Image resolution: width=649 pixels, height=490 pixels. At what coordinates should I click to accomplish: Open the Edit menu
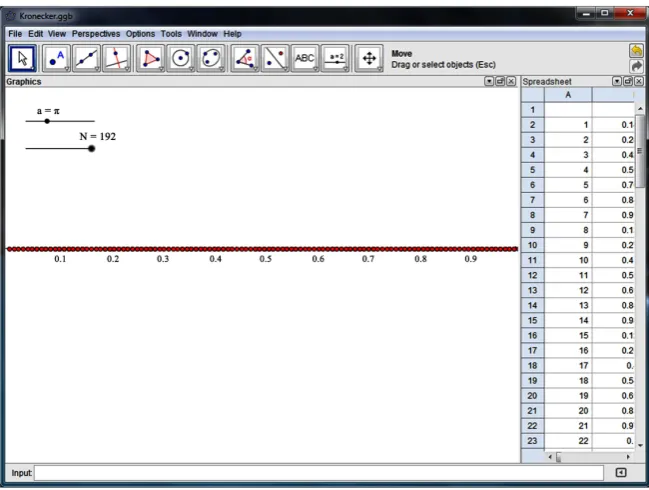point(36,34)
